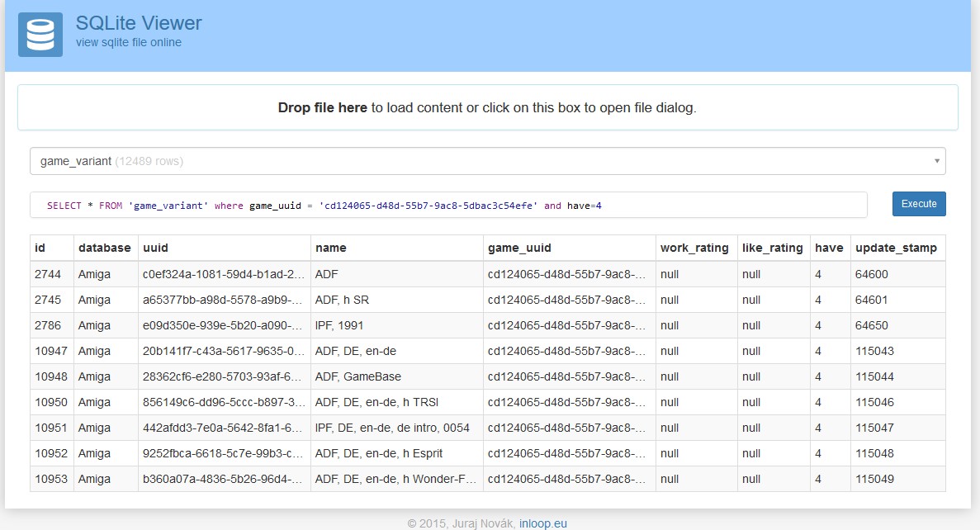
Task: Click the Drop file here upload box
Action: pyautogui.click(x=487, y=107)
